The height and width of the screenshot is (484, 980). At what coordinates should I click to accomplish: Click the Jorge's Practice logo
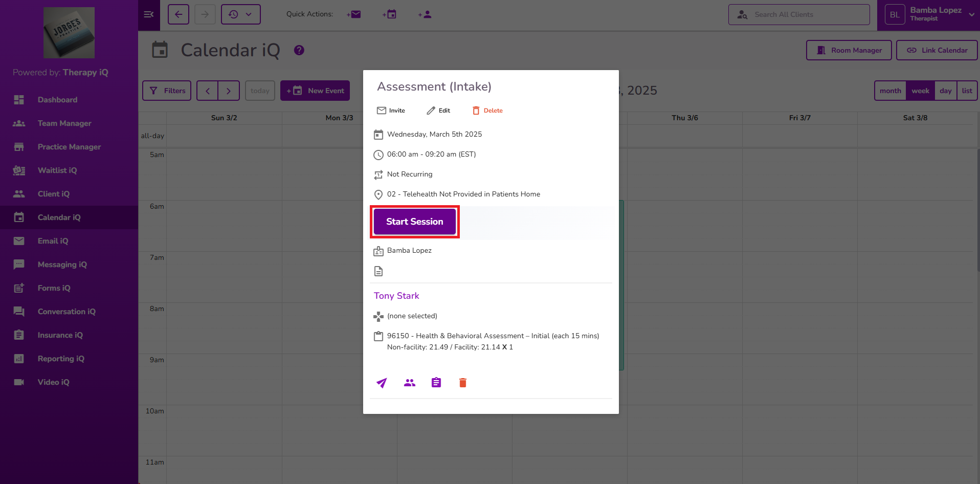[x=69, y=32]
